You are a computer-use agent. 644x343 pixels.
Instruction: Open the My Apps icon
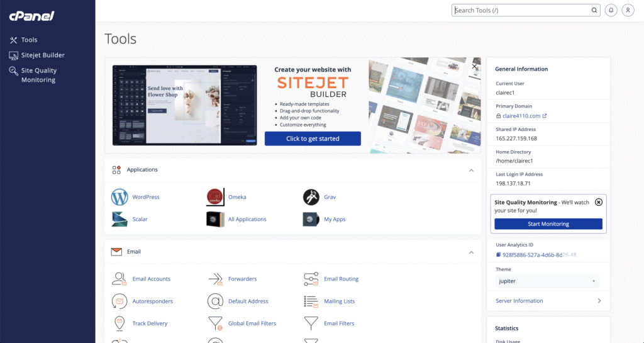pos(311,220)
